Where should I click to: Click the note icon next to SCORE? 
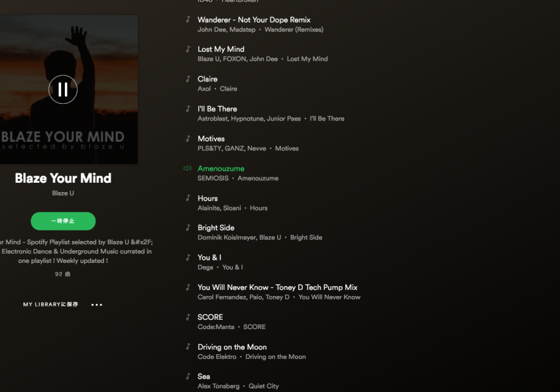point(188,317)
